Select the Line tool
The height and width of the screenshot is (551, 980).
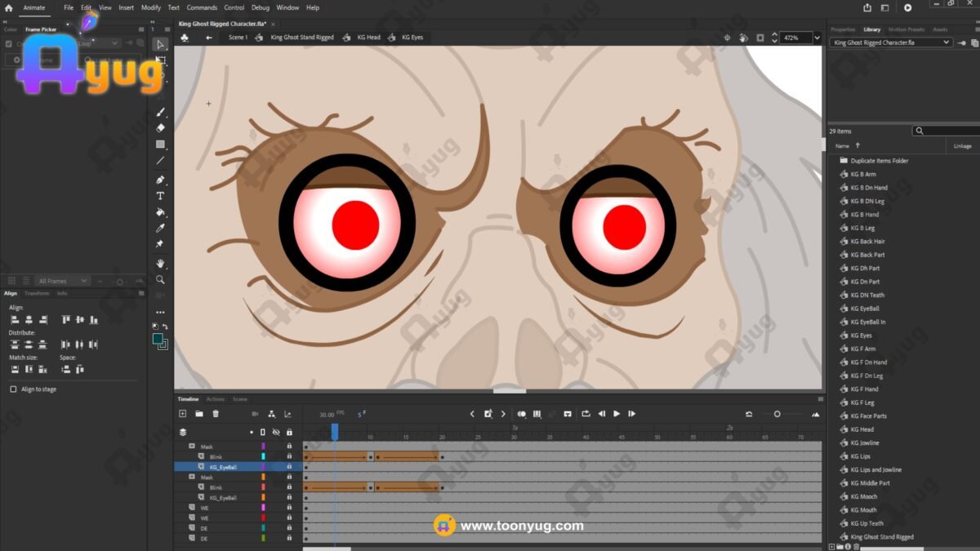(x=161, y=161)
